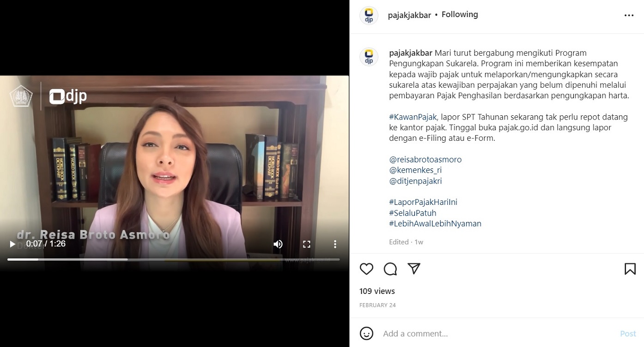Open the @reisabrotoasmoro profile mention
The image size is (644, 347).
pos(425,160)
